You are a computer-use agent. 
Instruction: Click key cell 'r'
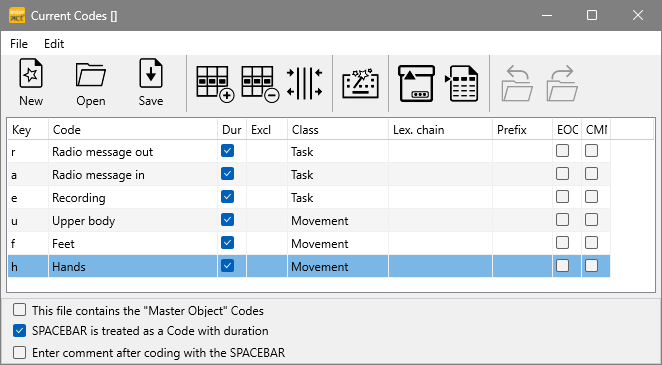[28, 151]
